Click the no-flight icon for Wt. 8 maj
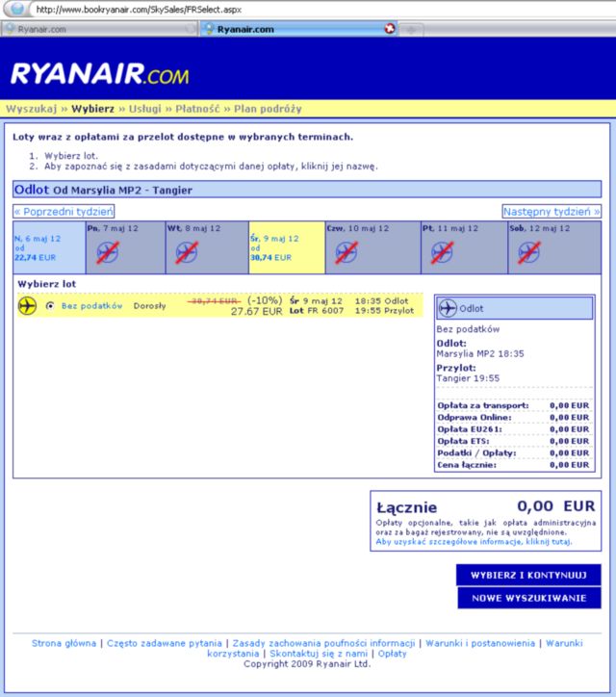Image resolution: width=616 pixels, height=697 pixels. tap(186, 252)
